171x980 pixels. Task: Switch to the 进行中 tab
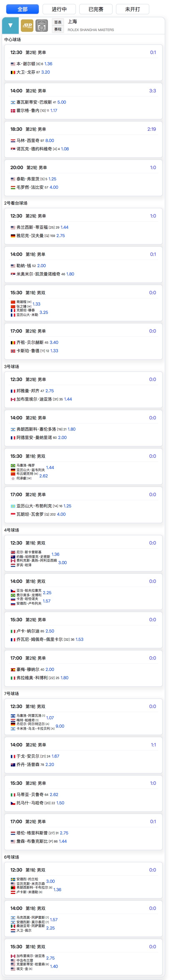pyautogui.click(x=59, y=9)
